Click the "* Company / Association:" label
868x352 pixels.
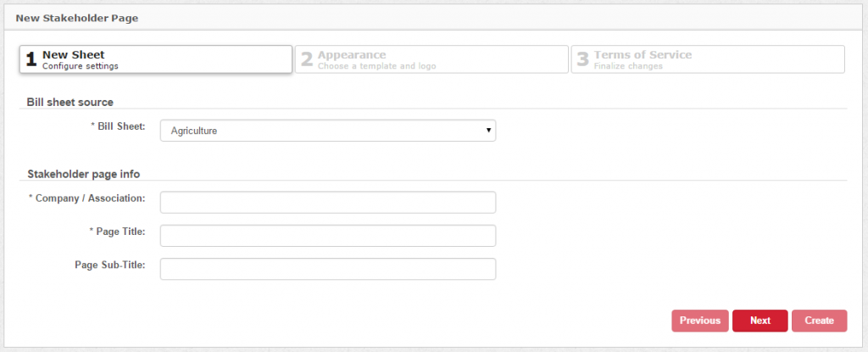pyautogui.click(x=87, y=198)
